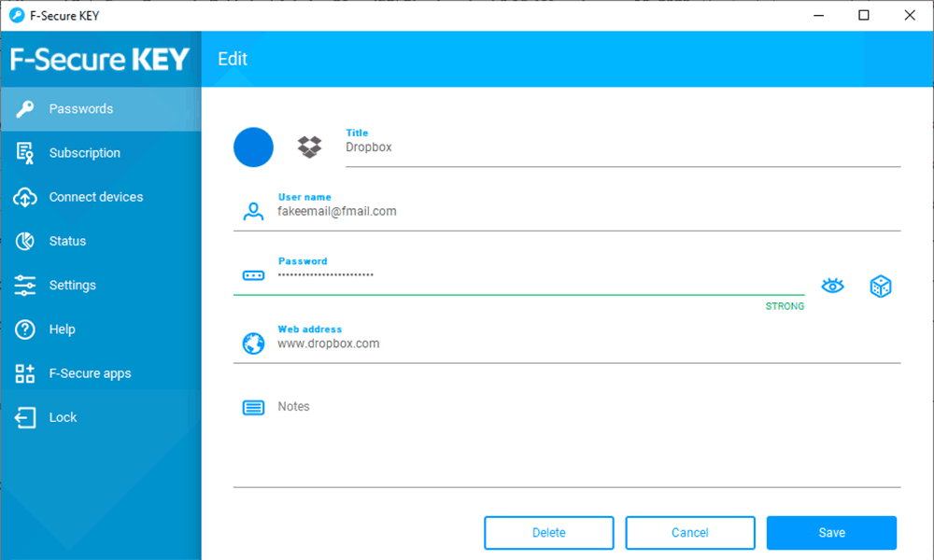Click the Notes lines icon
This screenshot has width=934, height=560.
(x=253, y=408)
